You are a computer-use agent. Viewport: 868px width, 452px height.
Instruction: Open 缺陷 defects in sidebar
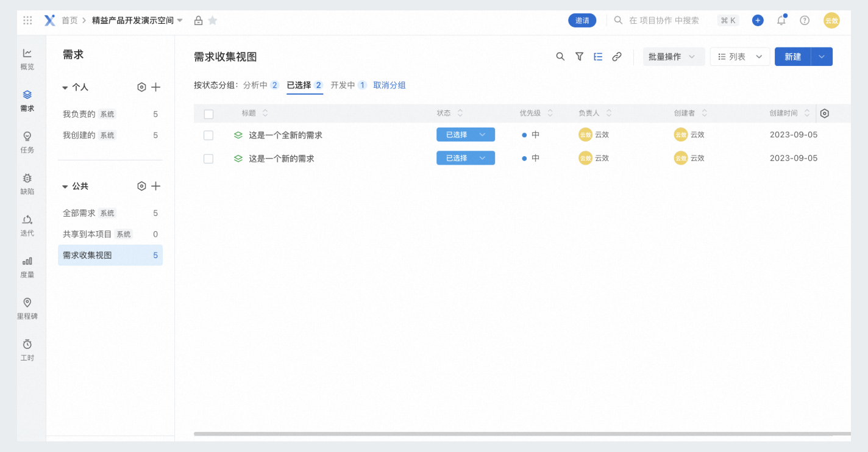[x=27, y=184]
